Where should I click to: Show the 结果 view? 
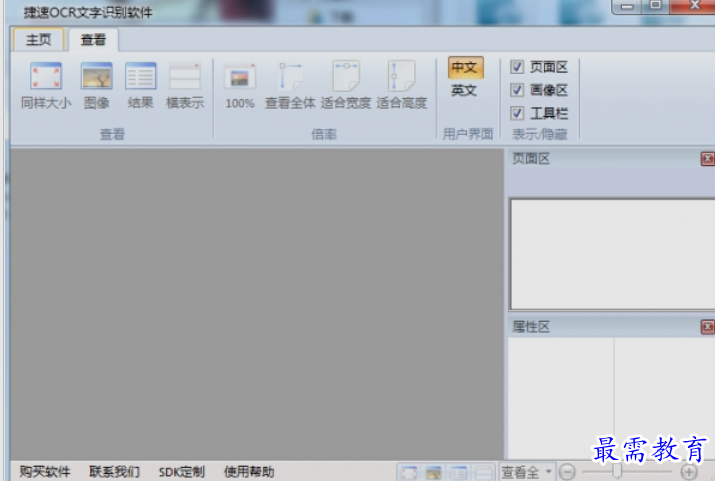(140, 86)
